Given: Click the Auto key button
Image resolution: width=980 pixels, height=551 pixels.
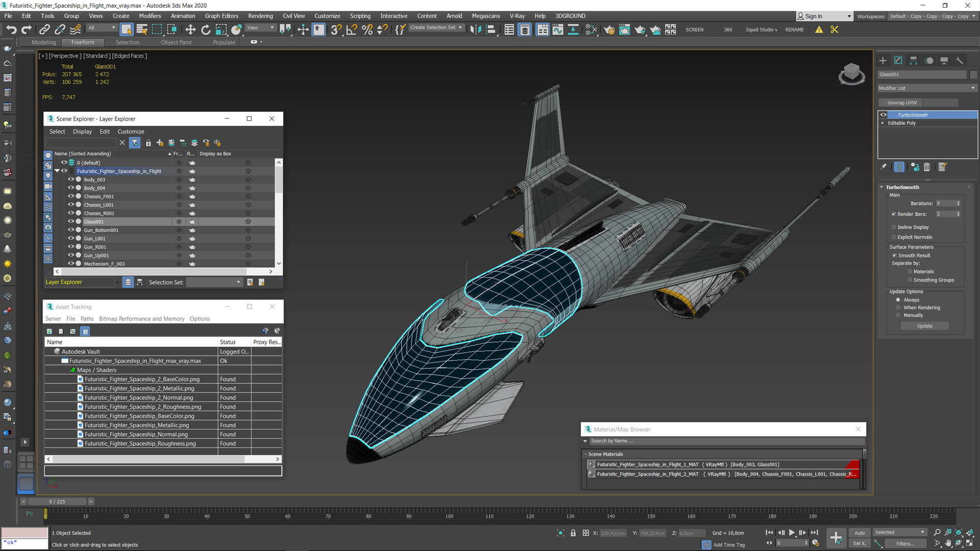Looking at the screenshot, I should (860, 533).
